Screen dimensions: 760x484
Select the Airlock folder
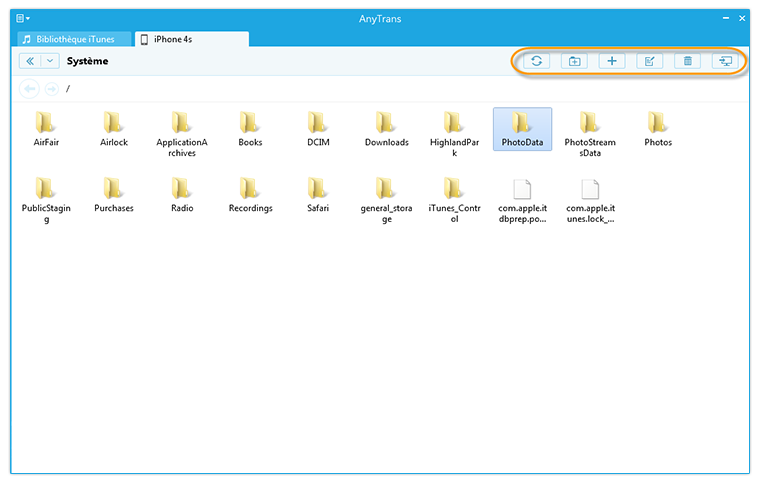coord(114,129)
